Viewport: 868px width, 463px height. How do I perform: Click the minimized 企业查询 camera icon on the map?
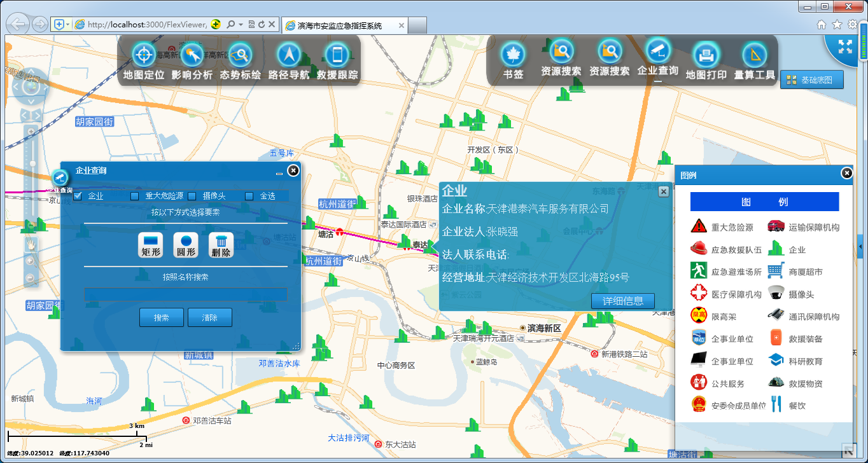tap(60, 178)
